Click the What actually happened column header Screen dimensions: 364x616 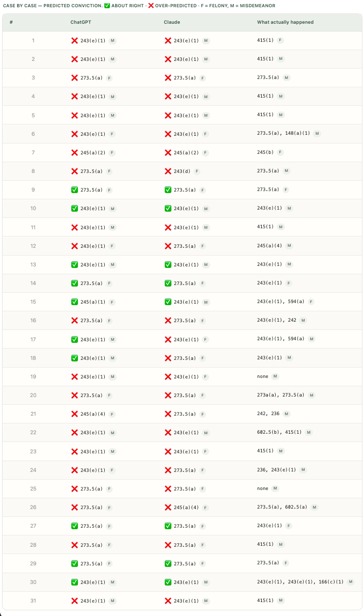[x=285, y=22]
